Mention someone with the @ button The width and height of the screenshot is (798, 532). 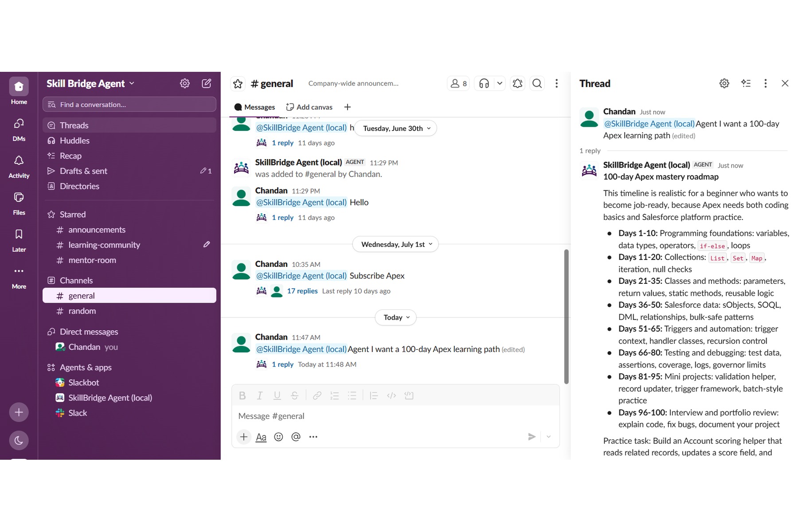(x=296, y=437)
